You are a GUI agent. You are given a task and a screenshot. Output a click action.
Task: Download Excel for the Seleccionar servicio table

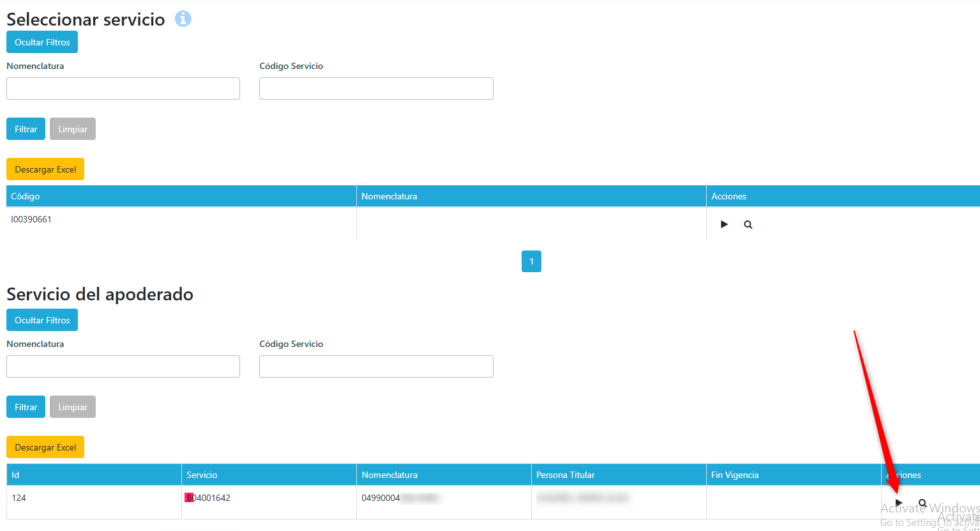pos(45,169)
